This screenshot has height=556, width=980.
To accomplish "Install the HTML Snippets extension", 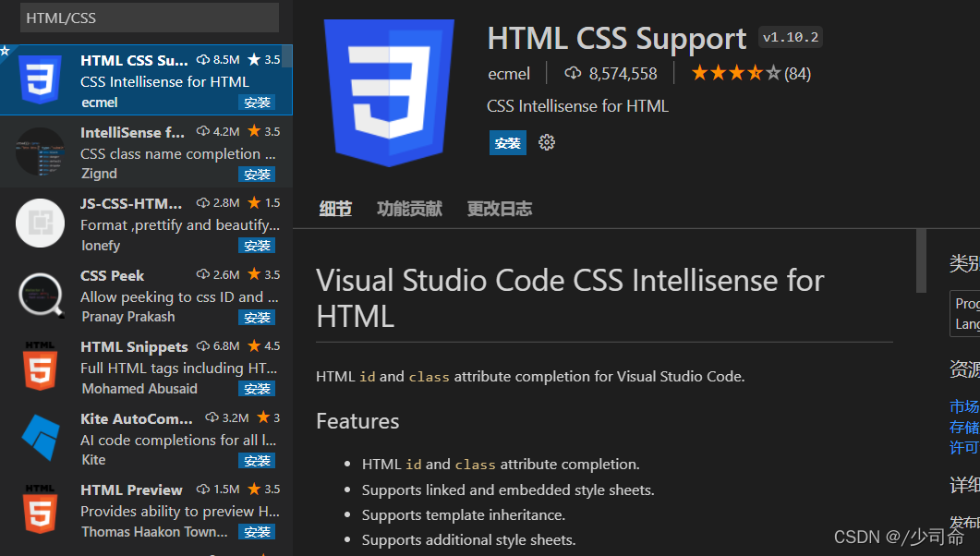I will coord(257,389).
